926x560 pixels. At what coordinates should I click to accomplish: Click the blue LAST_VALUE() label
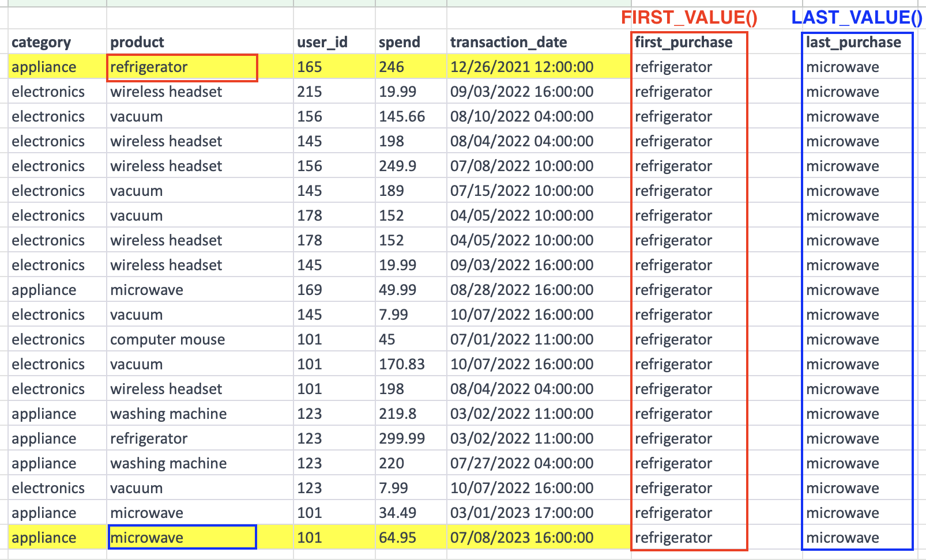[857, 17]
